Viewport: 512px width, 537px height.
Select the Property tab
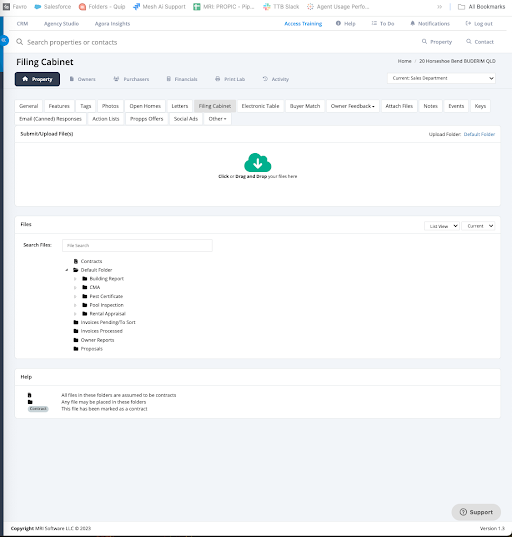37,79
